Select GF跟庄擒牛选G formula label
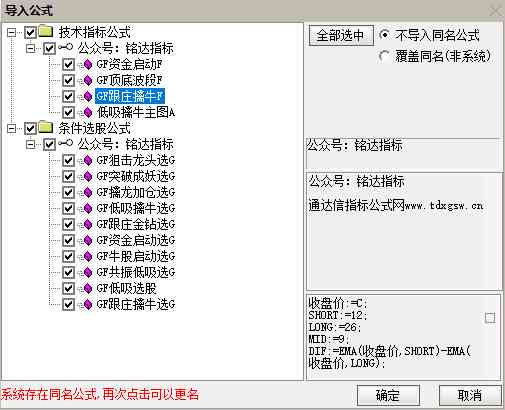The width and height of the screenshot is (505, 410). pos(136,304)
